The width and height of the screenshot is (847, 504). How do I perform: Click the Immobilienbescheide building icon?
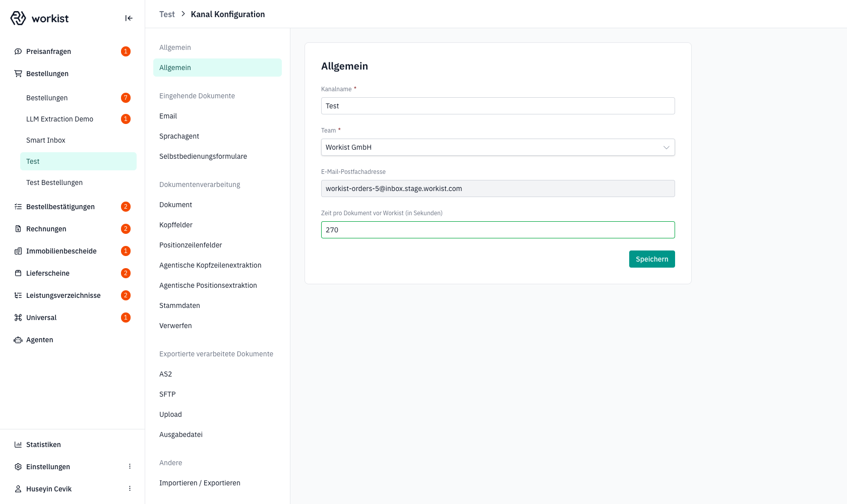(18, 251)
